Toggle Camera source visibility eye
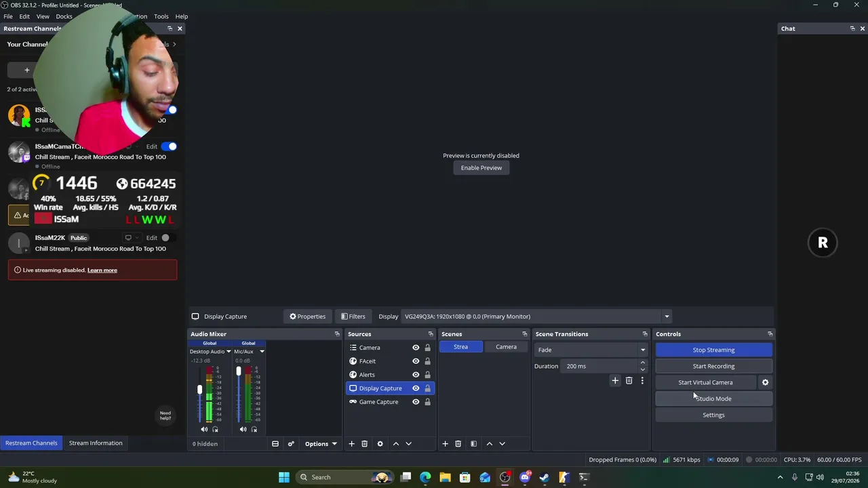 tap(416, 348)
